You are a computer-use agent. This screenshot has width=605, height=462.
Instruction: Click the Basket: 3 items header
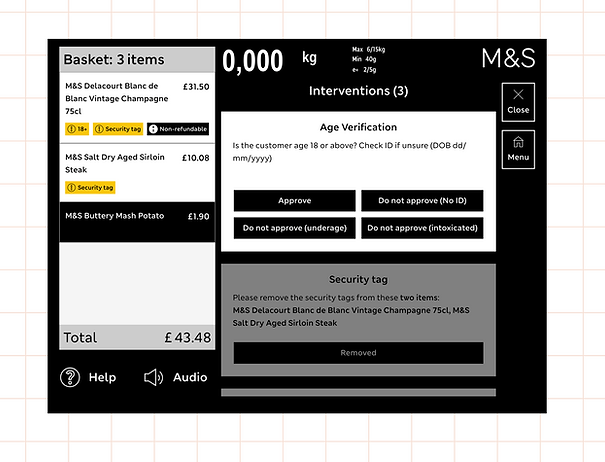(137, 60)
